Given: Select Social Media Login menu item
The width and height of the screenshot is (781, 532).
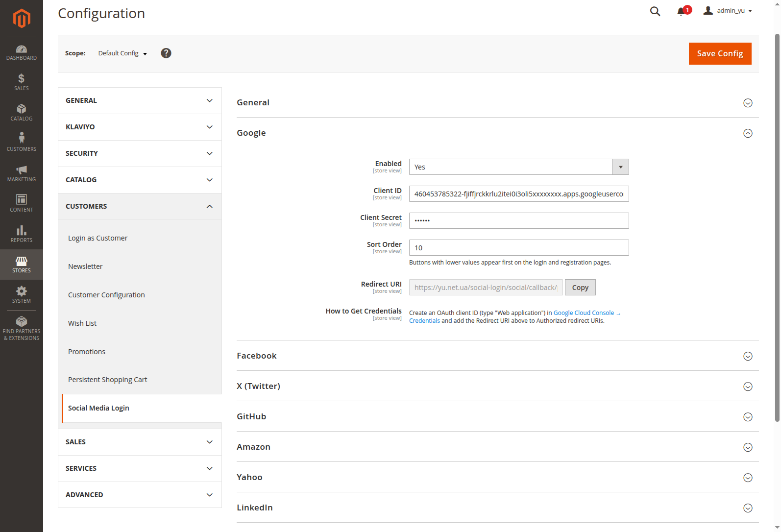Looking at the screenshot, I should [x=142, y=408].
